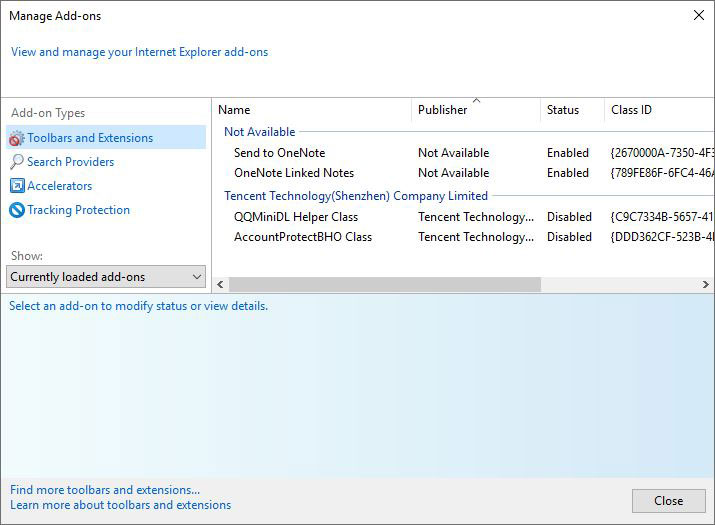Image resolution: width=715 pixels, height=525 pixels.
Task: Sort list by Publisher column header
Action: (476, 110)
